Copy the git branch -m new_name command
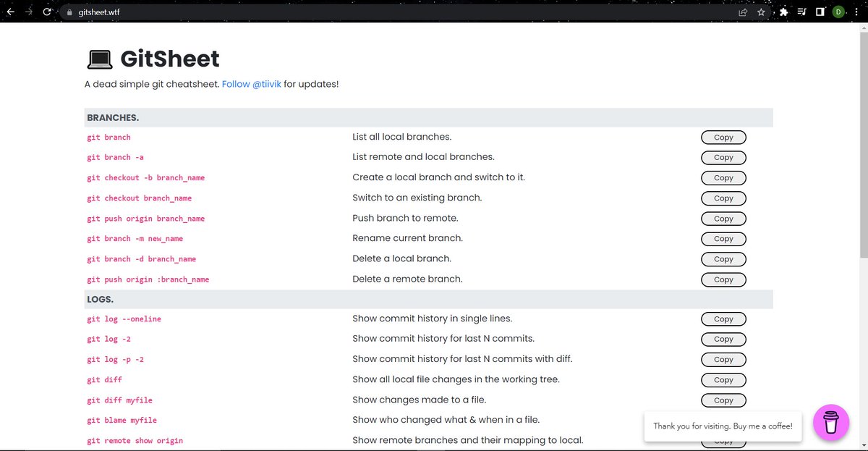 click(x=723, y=239)
